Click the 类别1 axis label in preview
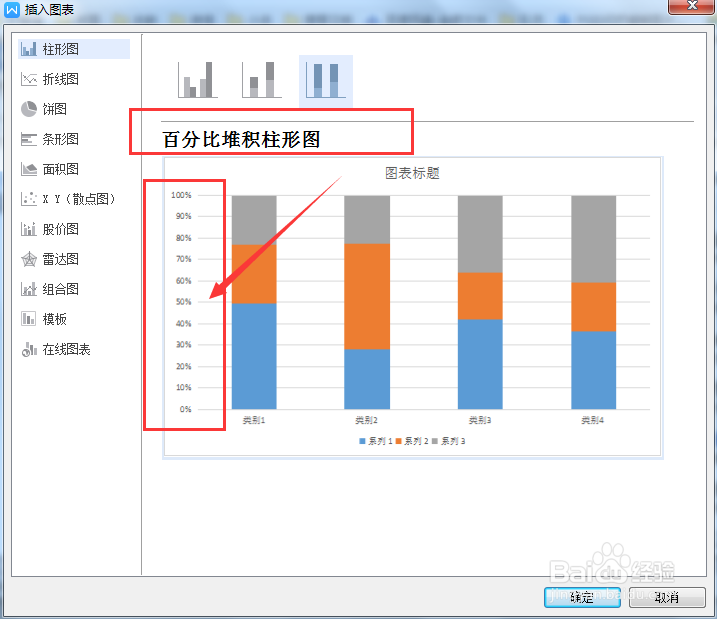Screen dimensions: 717x619 tap(254, 420)
